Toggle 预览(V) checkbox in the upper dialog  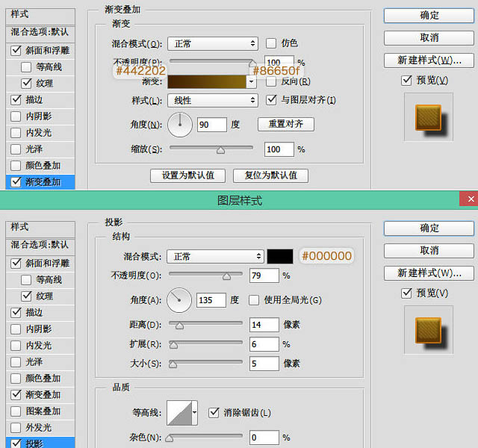click(x=406, y=81)
